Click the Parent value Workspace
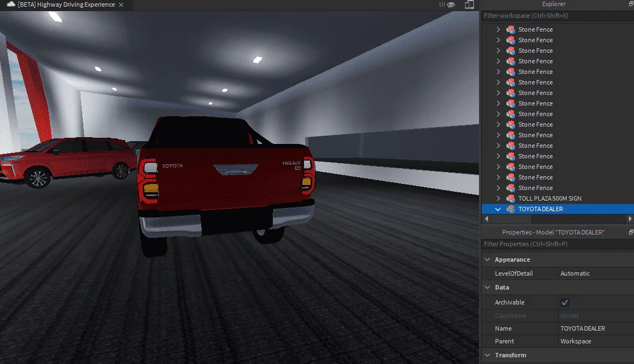The width and height of the screenshot is (634, 364). click(576, 341)
